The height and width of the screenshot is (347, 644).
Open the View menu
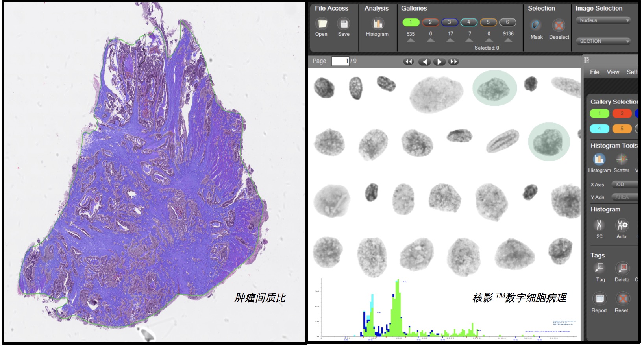pyautogui.click(x=613, y=72)
